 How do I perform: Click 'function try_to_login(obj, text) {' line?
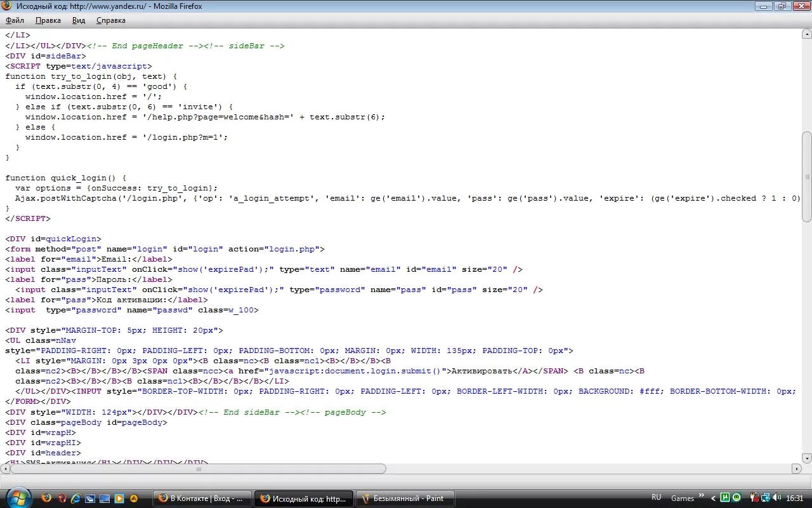coord(91,76)
